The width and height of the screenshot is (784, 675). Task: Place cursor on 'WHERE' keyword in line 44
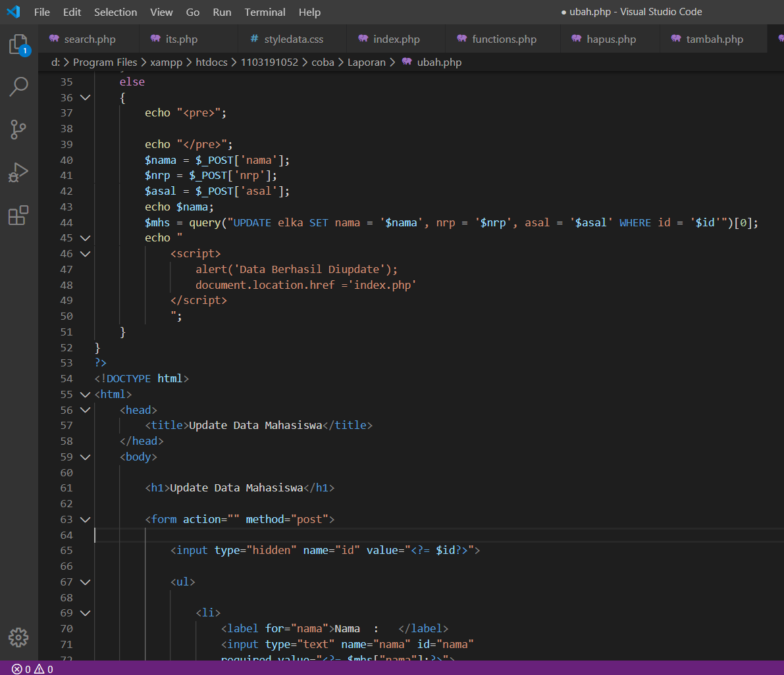(635, 222)
